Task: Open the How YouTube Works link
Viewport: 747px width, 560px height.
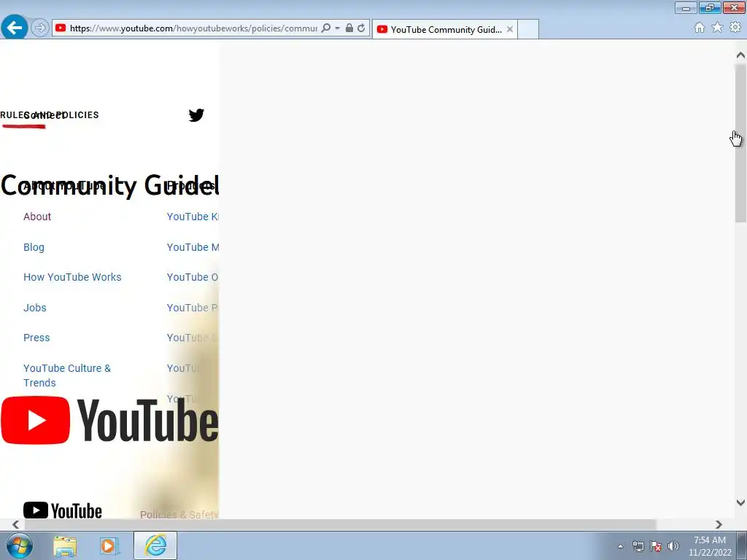Action: [72, 277]
